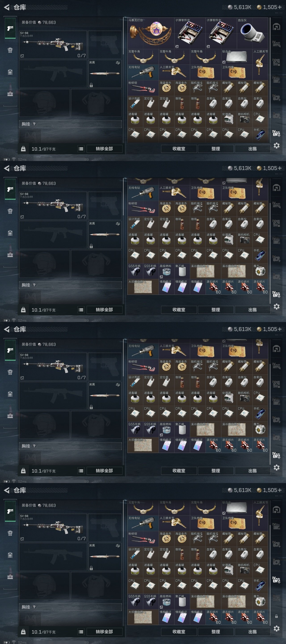The height and width of the screenshot is (644, 286).
Task: Click 转移全部 transfer all button in the topmost panel
Action: (104, 149)
